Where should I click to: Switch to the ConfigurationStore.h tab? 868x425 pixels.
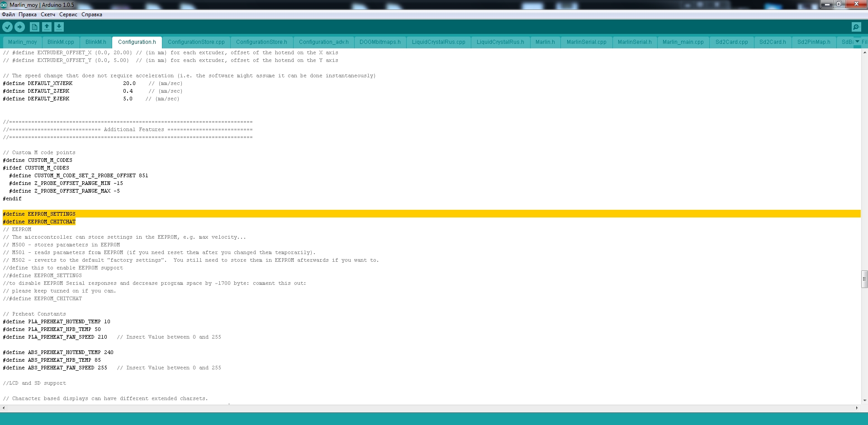pos(261,42)
